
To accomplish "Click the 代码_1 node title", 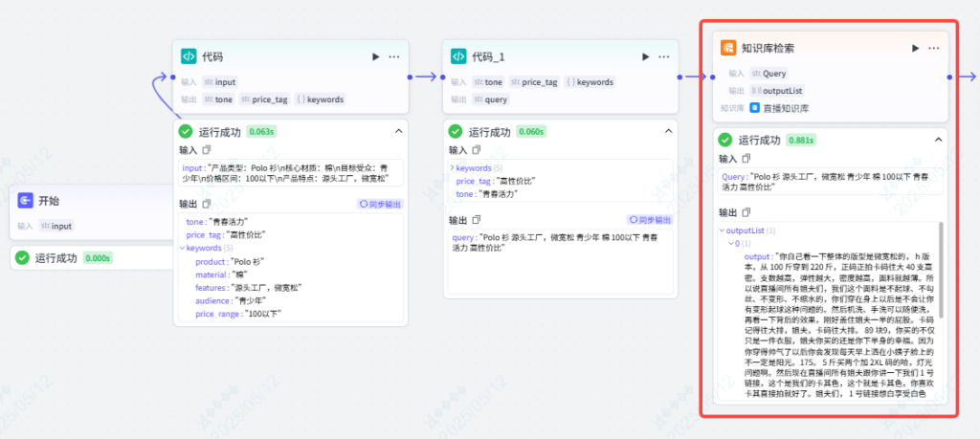I will (489, 56).
